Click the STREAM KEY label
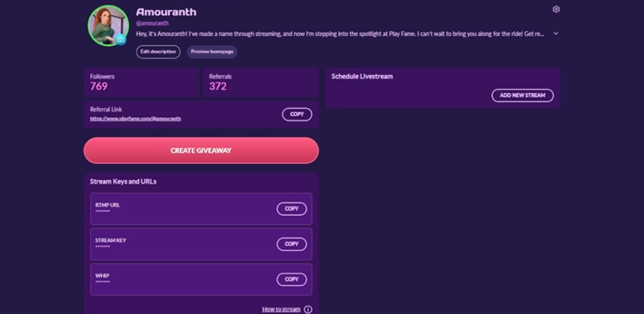Viewport: 644px width, 314px height. coord(111,240)
